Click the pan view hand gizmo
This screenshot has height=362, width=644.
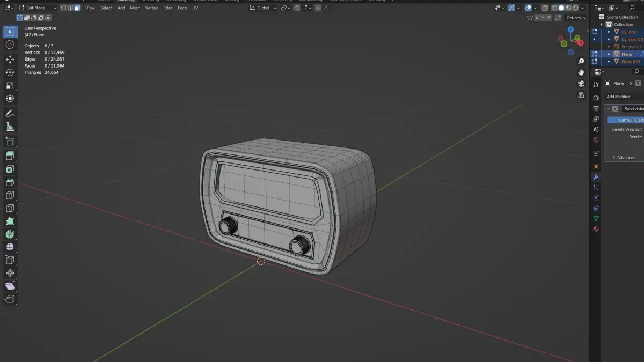(x=581, y=72)
